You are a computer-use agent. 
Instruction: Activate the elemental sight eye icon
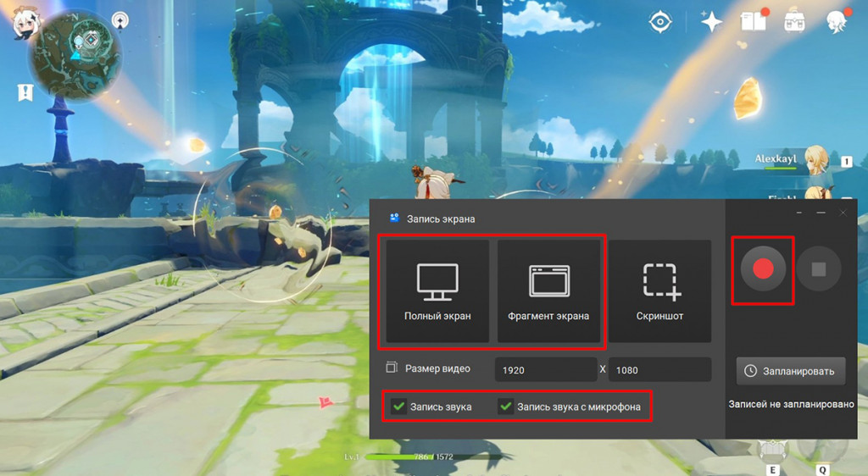659,22
